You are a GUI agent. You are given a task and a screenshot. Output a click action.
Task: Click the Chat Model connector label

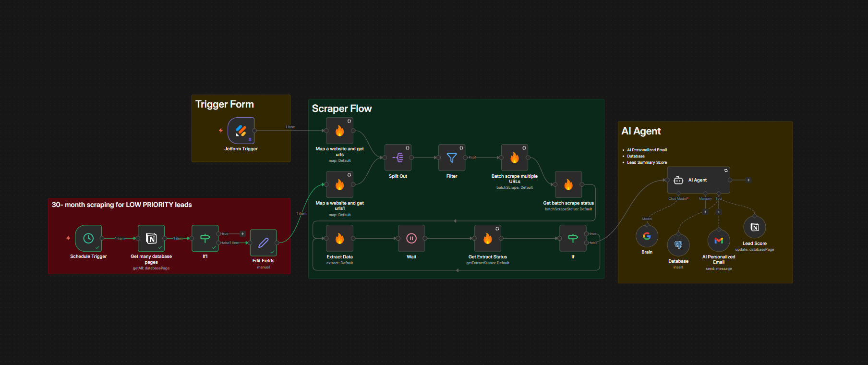[678, 198]
